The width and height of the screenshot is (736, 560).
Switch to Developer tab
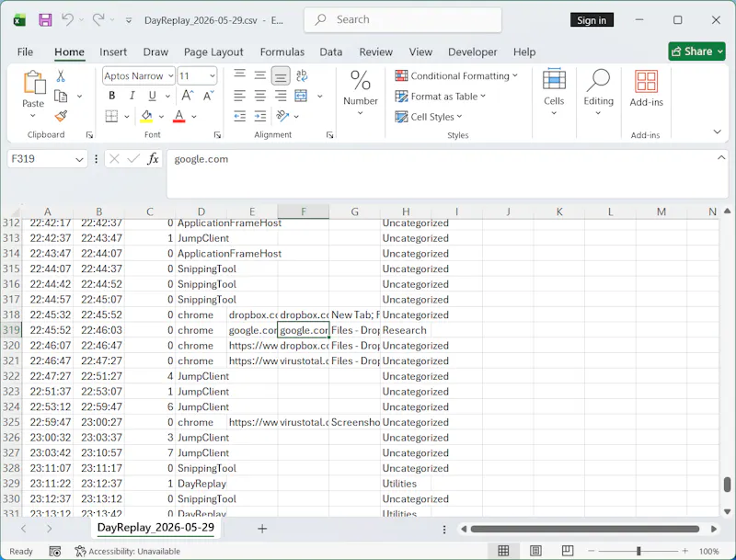click(x=472, y=52)
